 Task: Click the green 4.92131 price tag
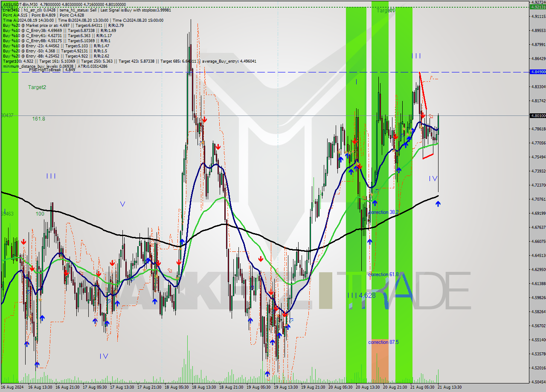point(537,6)
